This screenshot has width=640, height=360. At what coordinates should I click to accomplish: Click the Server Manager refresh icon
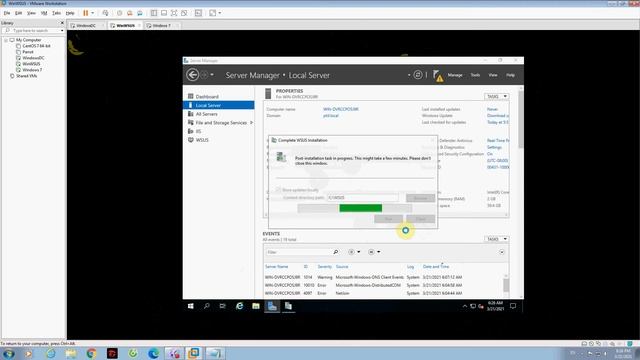pos(418,75)
